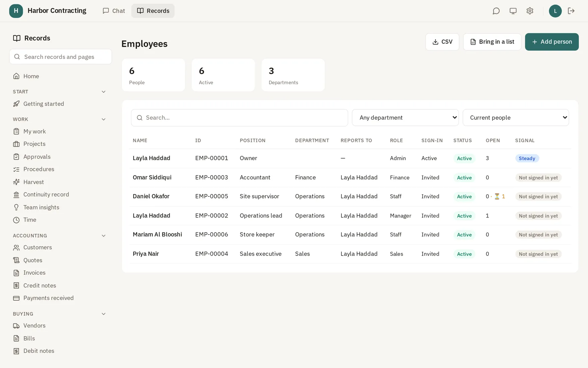This screenshot has height=368, width=588.
Task: Go to Home in sidebar
Action: pos(60,76)
